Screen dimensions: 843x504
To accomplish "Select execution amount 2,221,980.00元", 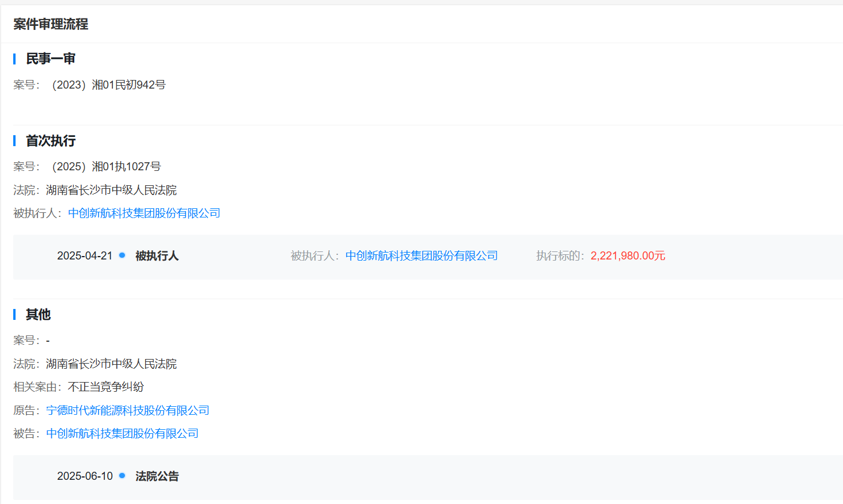I will (628, 256).
